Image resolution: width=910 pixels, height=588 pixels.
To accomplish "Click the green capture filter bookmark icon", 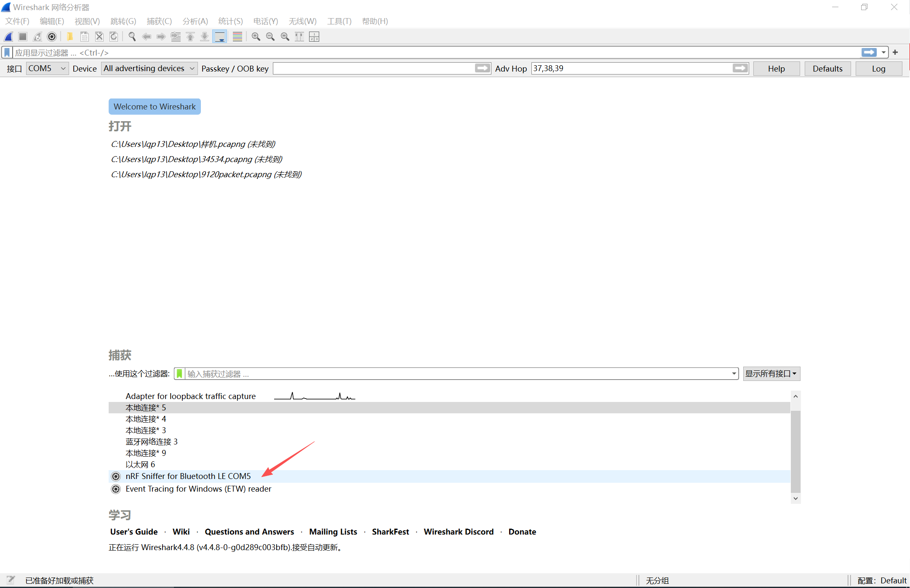I will [179, 374].
